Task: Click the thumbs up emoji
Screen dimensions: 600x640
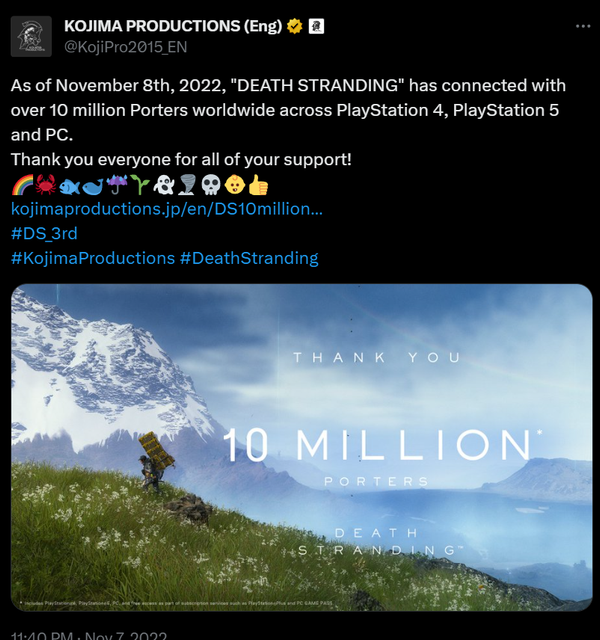Action: pos(258,185)
